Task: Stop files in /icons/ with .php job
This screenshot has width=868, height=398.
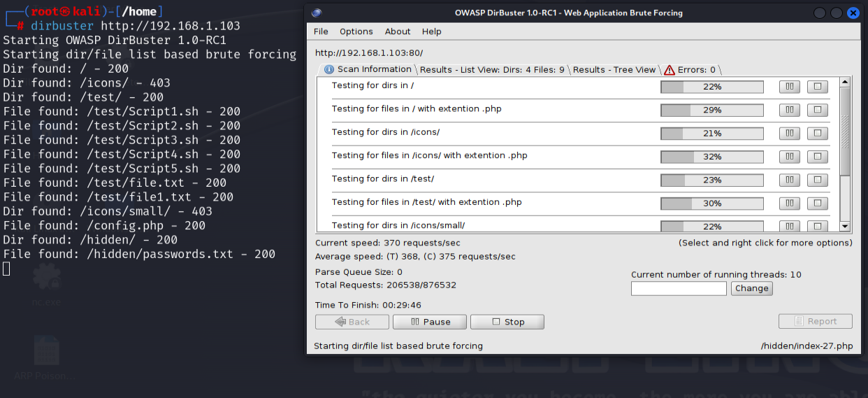Action: 818,157
